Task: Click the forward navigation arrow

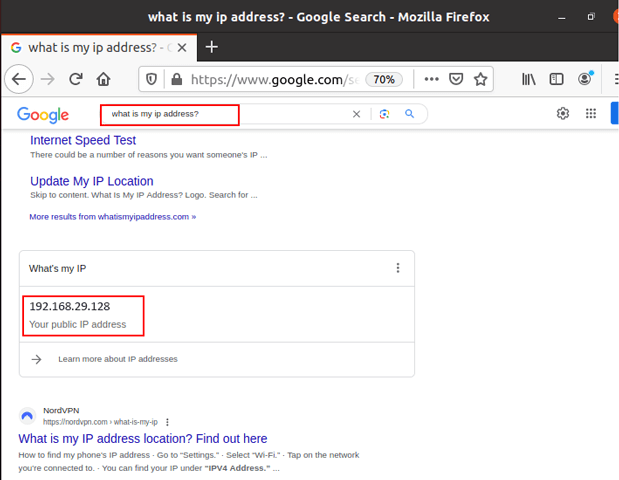Action: point(48,79)
